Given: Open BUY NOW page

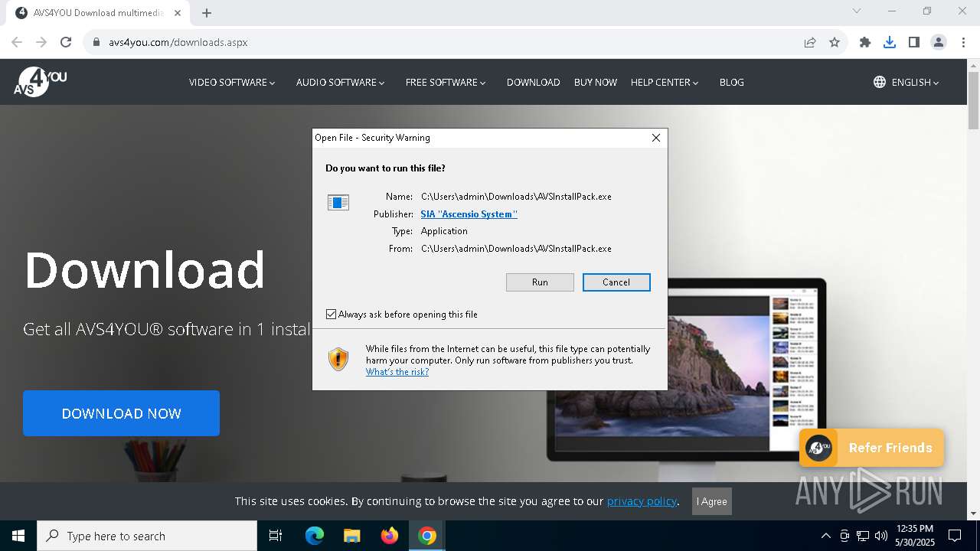Looking at the screenshot, I should pyautogui.click(x=596, y=82).
